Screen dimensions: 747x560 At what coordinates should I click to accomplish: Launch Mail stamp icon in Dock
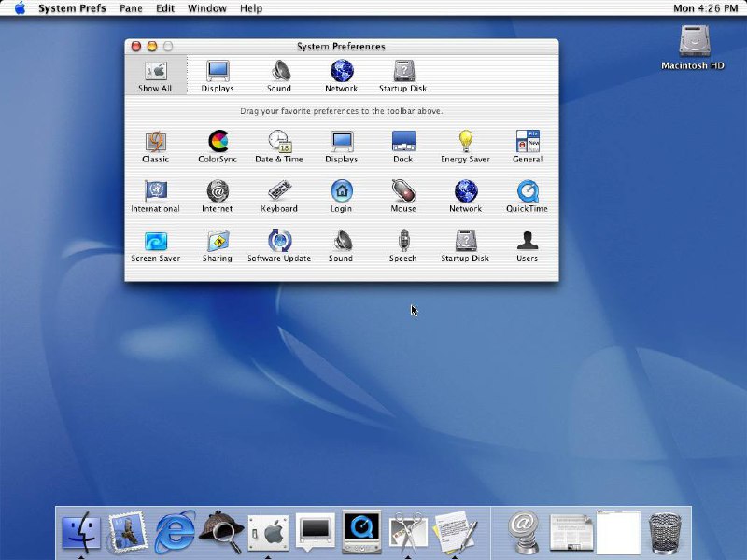point(127,532)
